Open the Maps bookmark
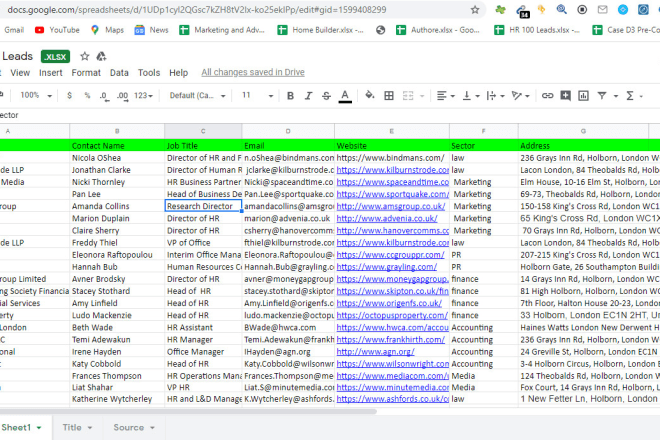This screenshot has height=440, width=660. click(107, 30)
